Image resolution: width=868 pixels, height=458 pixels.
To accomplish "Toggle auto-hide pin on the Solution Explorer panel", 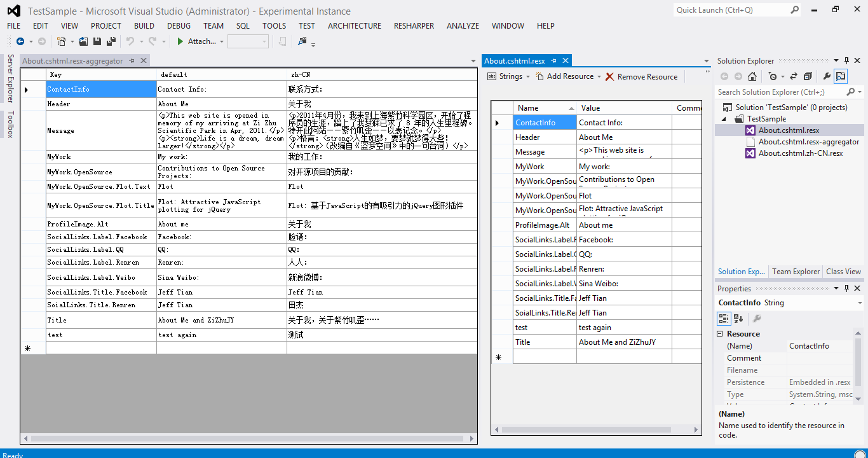I will [846, 61].
